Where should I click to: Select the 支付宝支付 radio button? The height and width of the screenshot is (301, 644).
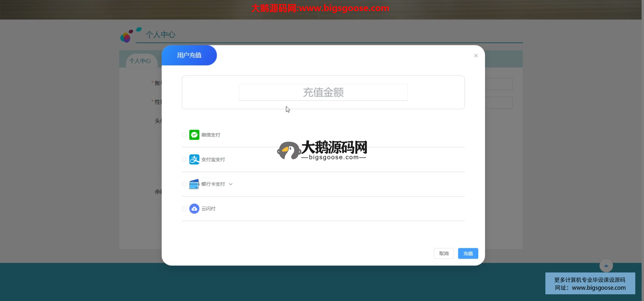pos(184,159)
